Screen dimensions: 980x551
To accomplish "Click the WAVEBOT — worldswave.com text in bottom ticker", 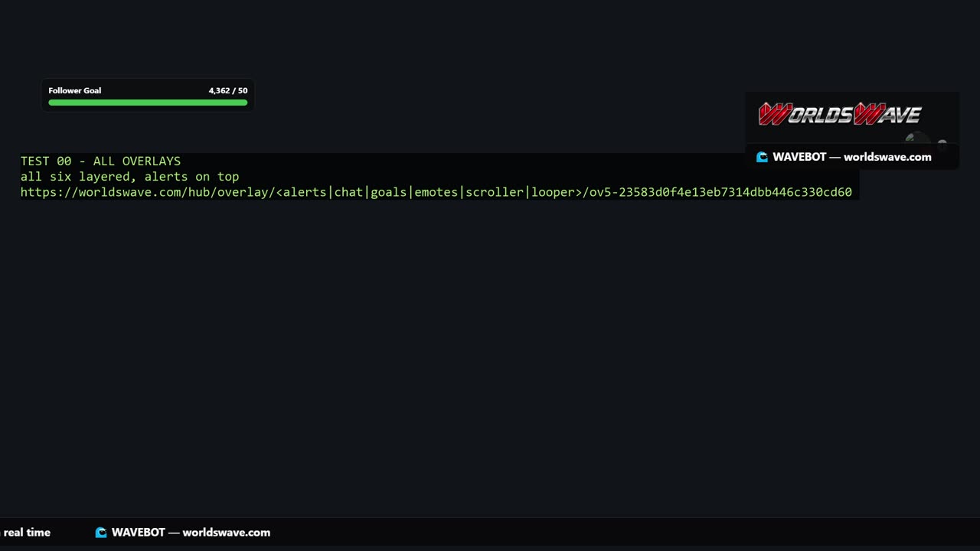I will [191, 533].
